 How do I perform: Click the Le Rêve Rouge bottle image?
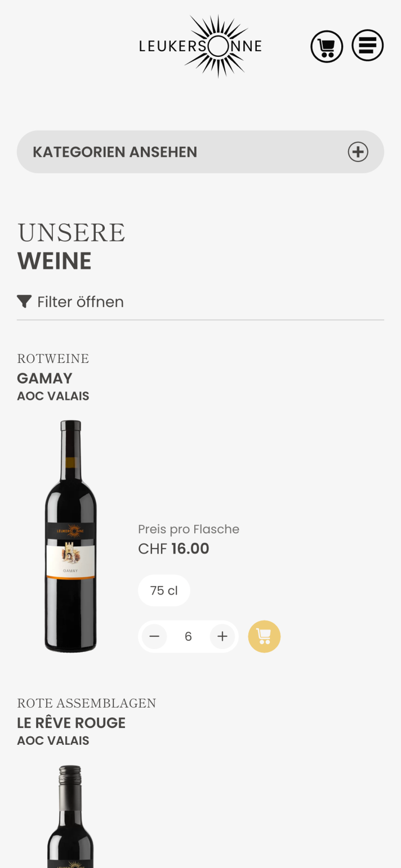click(71, 816)
